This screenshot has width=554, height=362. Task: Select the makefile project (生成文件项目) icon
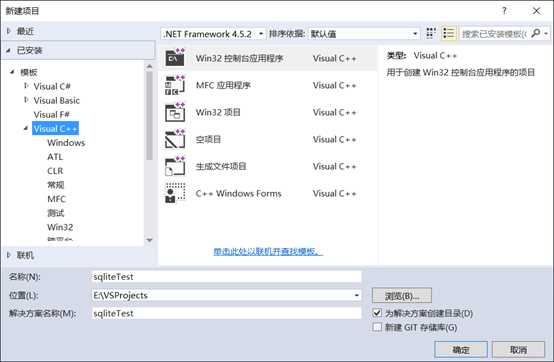point(175,166)
